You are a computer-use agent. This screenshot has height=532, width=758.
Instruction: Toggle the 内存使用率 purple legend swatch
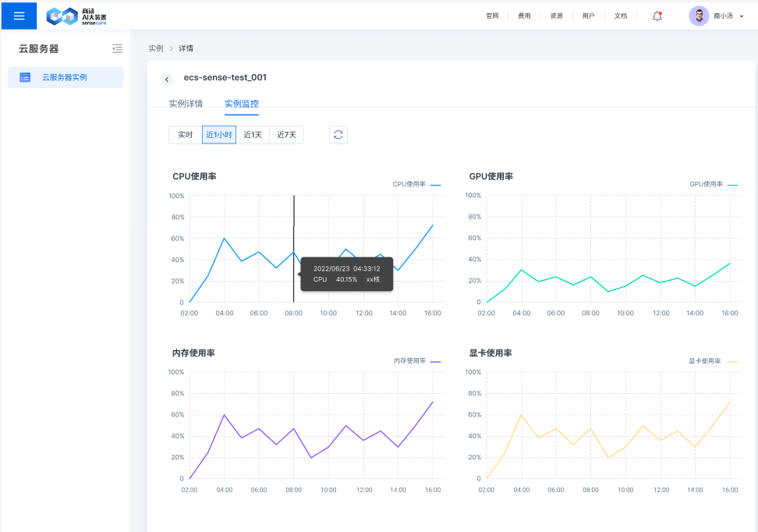[435, 361]
